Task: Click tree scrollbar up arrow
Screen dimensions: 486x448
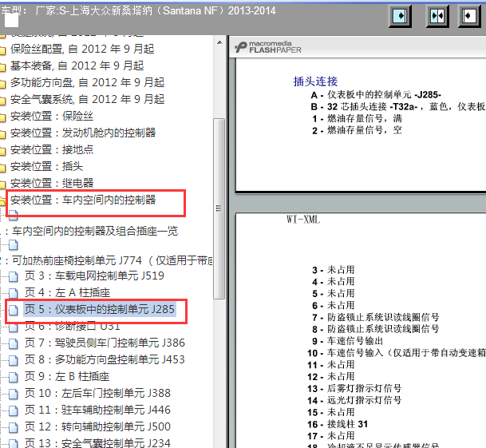Action: point(219,42)
